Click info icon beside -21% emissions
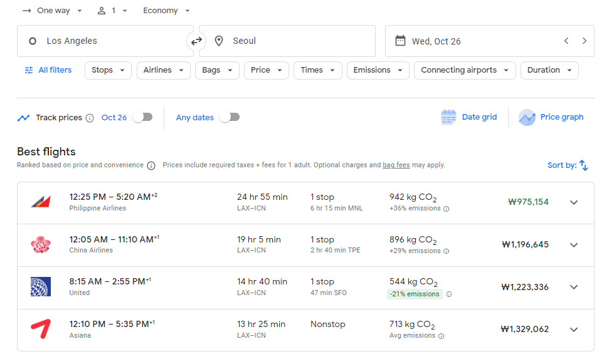 click(449, 294)
